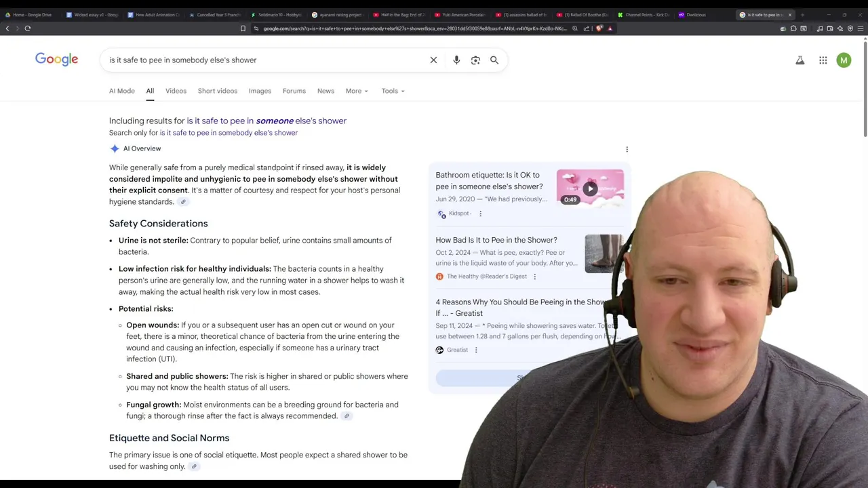The height and width of the screenshot is (488, 868).
Task: Open Reader's Digest result three-dot menu
Action: pyautogui.click(x=534, y=277)
